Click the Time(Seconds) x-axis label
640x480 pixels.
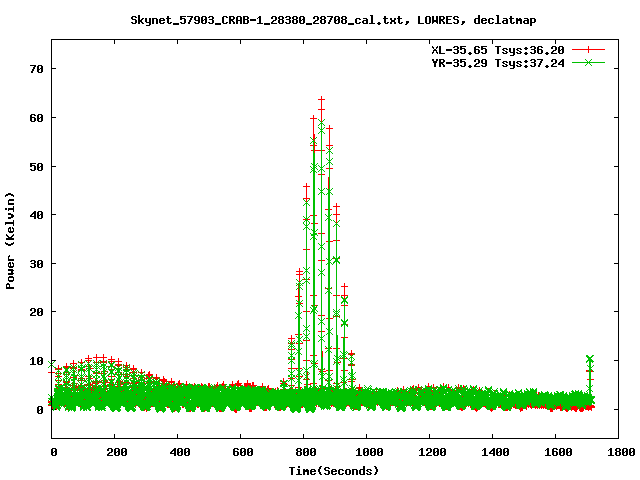tap(333, 471)
